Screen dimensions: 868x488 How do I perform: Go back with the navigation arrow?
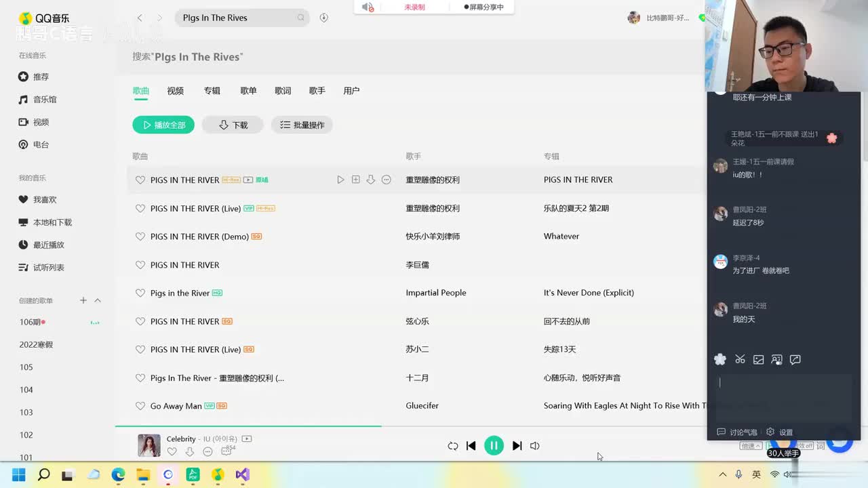coord(140,18)
